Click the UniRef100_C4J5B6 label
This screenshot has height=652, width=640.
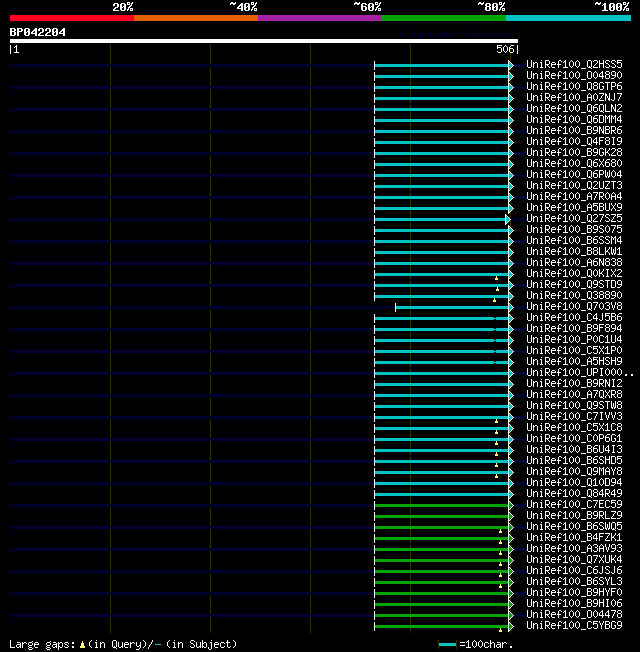point(574,318)
